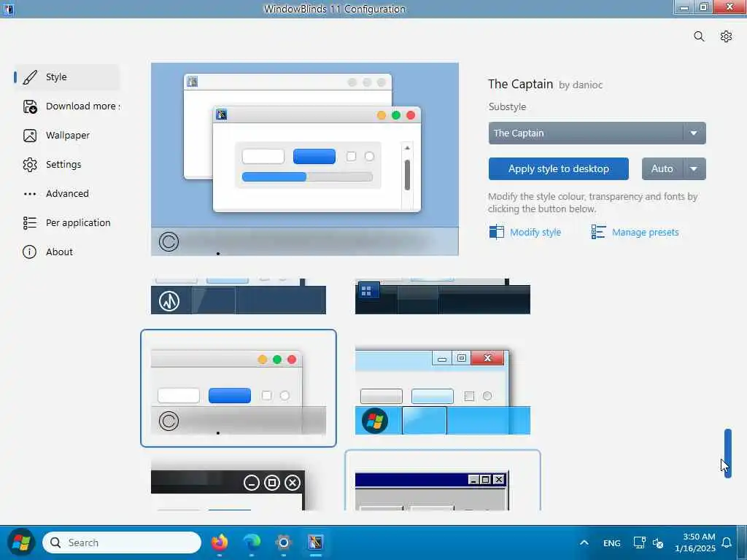Click the network status tray icon
747x560 pixels.
pyautogui.click(x=639, y=542)
